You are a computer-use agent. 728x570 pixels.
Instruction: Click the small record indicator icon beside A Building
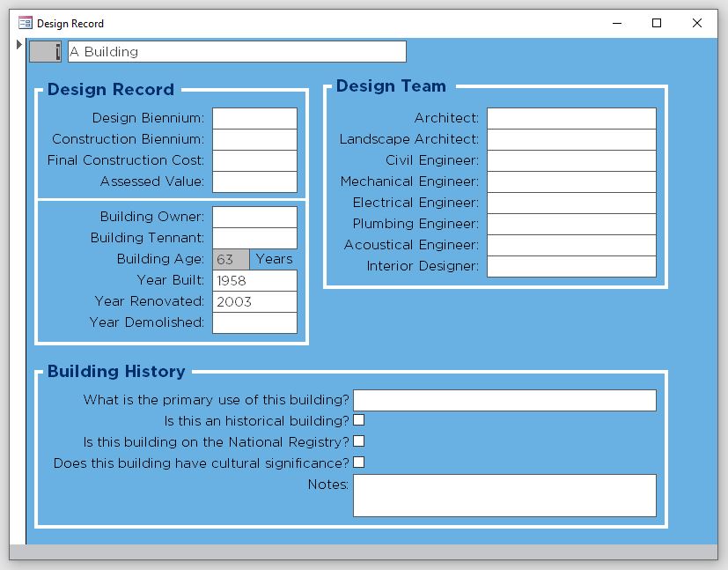pyautogui.click(x=44, y=51)
